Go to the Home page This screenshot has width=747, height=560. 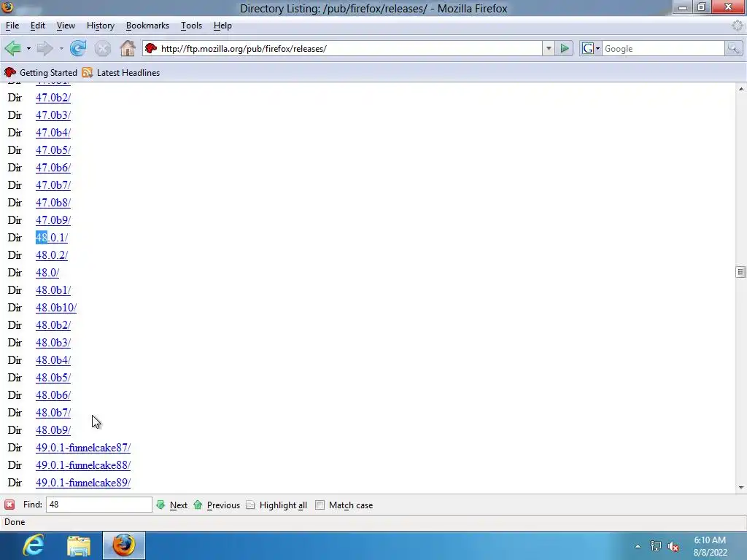[127, 49]
